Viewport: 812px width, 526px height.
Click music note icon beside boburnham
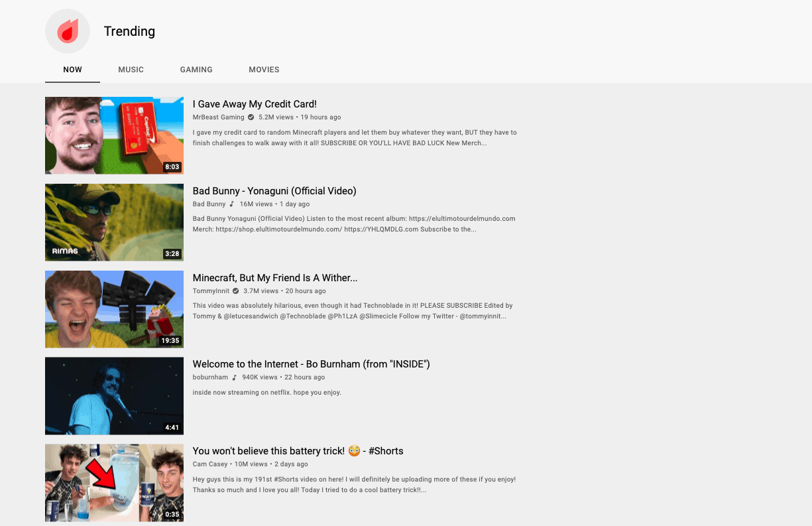(234, 377)
